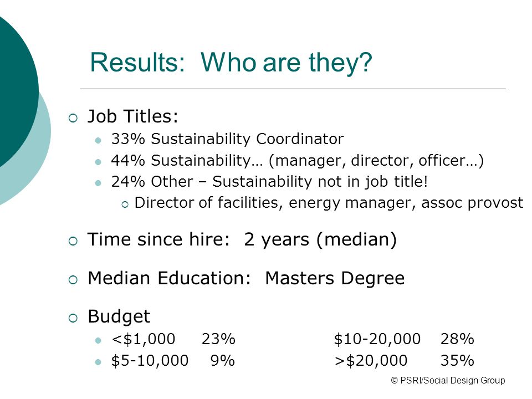Click the hollow bullet beside Job Titles
The height and width of the screenshot is (399, 532).
coord(73,118)
